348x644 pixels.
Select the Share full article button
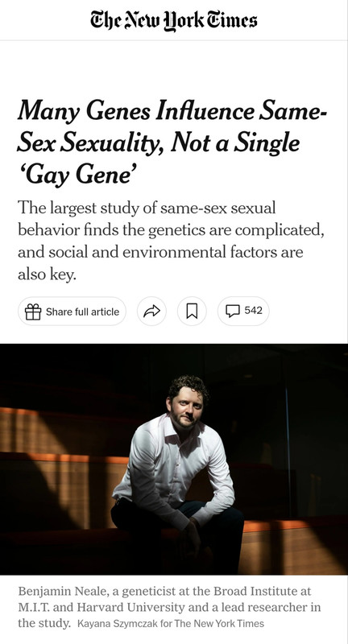coord(72,312)
